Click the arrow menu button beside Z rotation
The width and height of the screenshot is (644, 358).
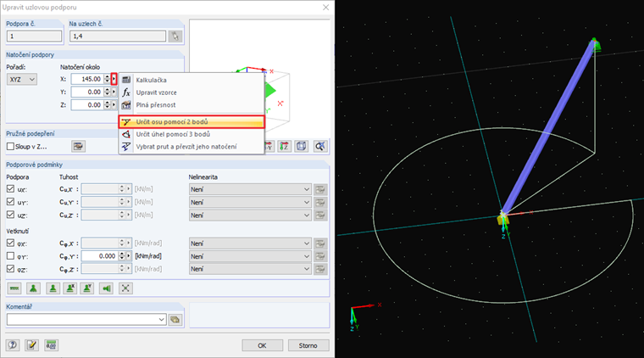coord(114,105)
